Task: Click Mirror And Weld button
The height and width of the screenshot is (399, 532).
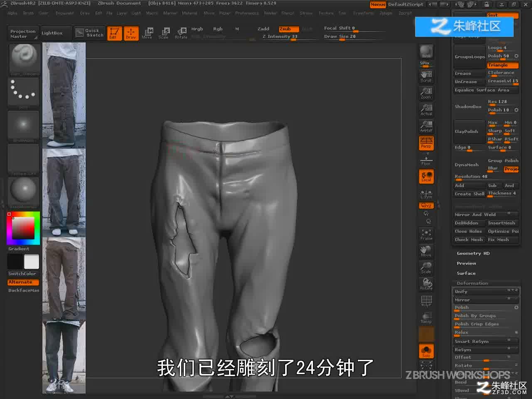Action: pyautogui.click(x=486, y=214)
